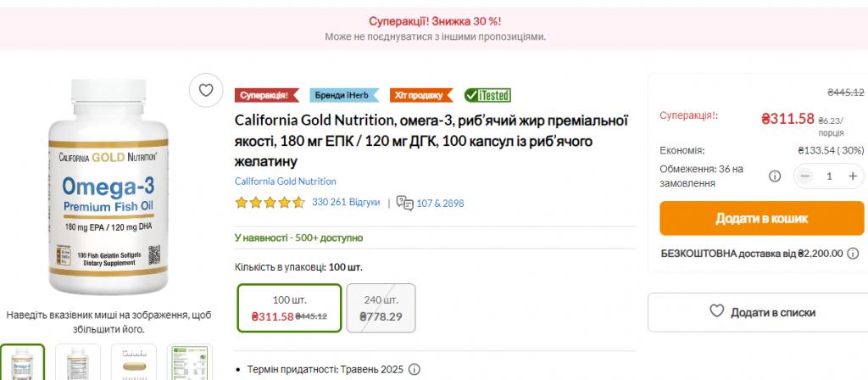Select the 240 шт. package option
Image resolution: width=868 pixels, height=380 pixels.
pyautogui.click(x=381, y=308)
